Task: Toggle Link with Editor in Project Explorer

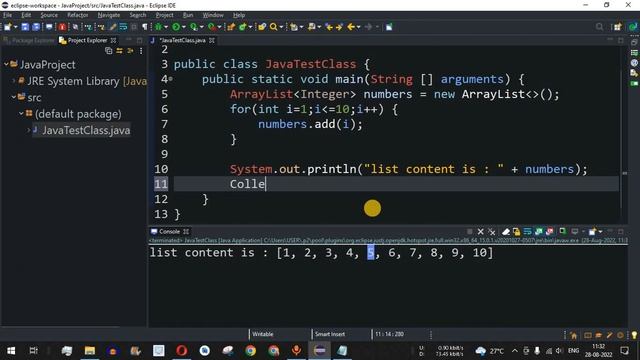Action: coord(119,51)
